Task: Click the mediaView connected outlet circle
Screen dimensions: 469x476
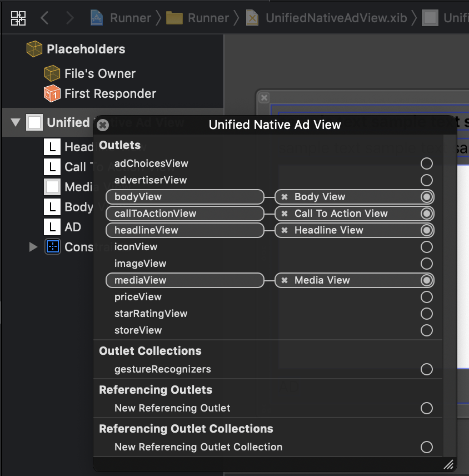Action: [x=427, y=280]
